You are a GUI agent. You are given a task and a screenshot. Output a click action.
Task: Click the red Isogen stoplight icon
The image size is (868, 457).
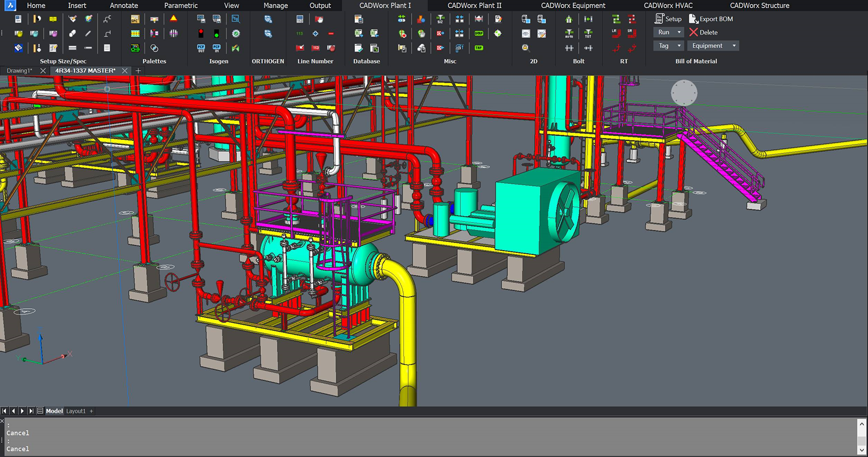coord(201,34)
